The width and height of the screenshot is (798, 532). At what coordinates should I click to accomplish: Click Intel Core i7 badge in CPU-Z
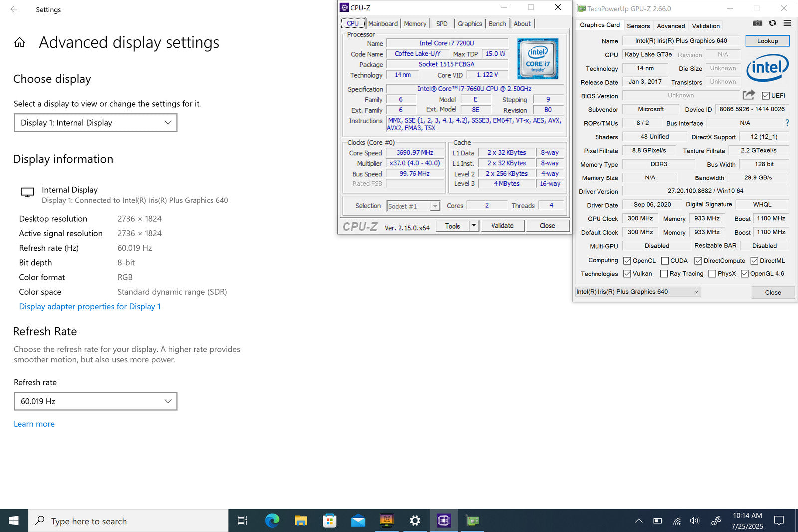(538, 59)
